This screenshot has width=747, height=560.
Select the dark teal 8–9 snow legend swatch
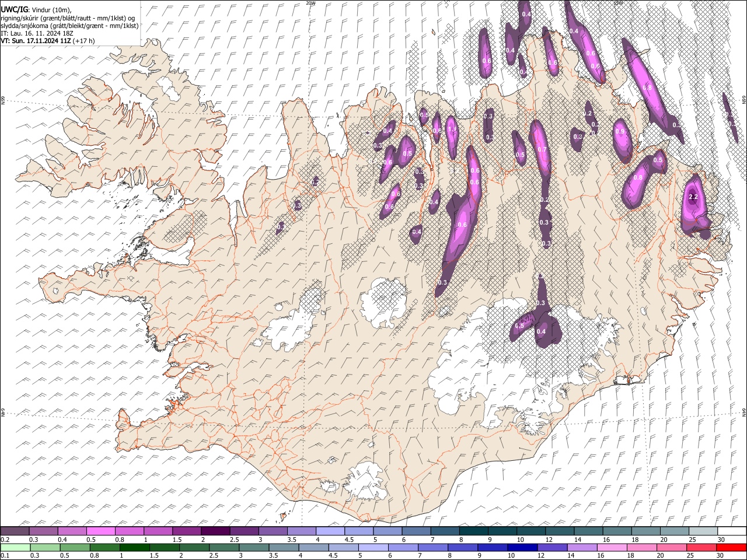click(x=474, y=531)
